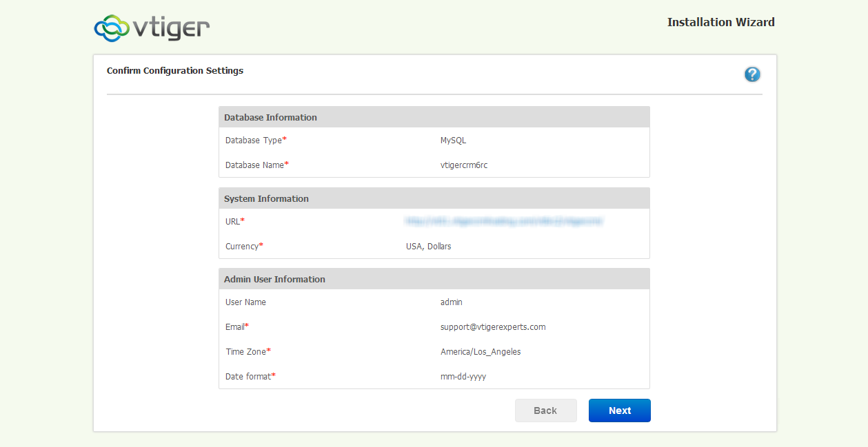Click the Currency label
The width and height of the screenshot is (868, 447).
(242, 247)
